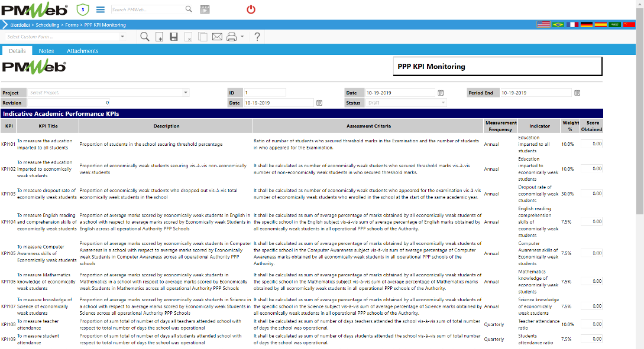The image size is (644, 349).
Task: Expand the print options arrow
Action: (x=242, y=37)
